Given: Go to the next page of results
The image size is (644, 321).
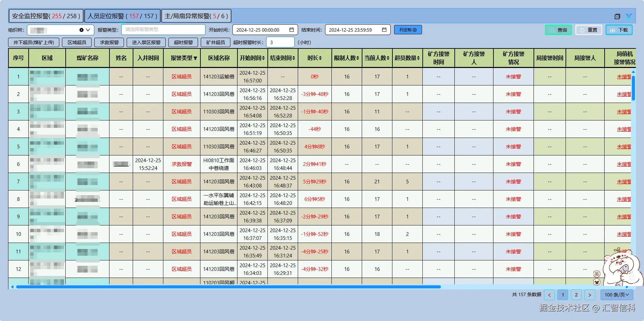Looking at the screenshot, I should tap(590, 295).
